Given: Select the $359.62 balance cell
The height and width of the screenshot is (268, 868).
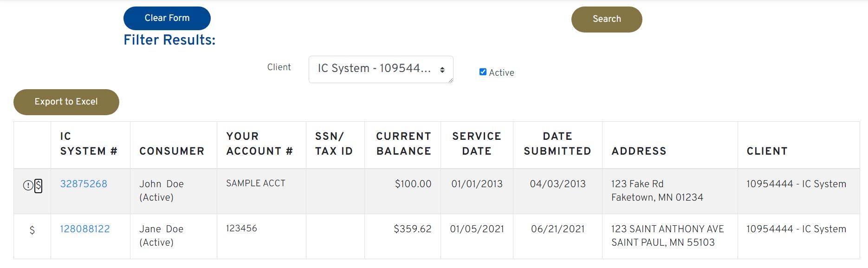Looking at the screenshot, I should [x=412, y=229].
